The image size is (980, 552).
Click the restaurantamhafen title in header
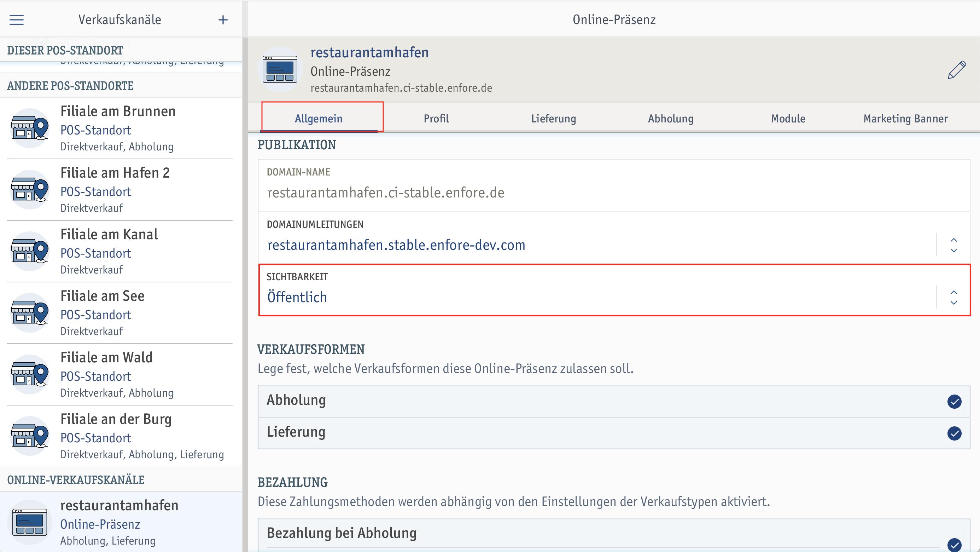click(x=369, y=52)
